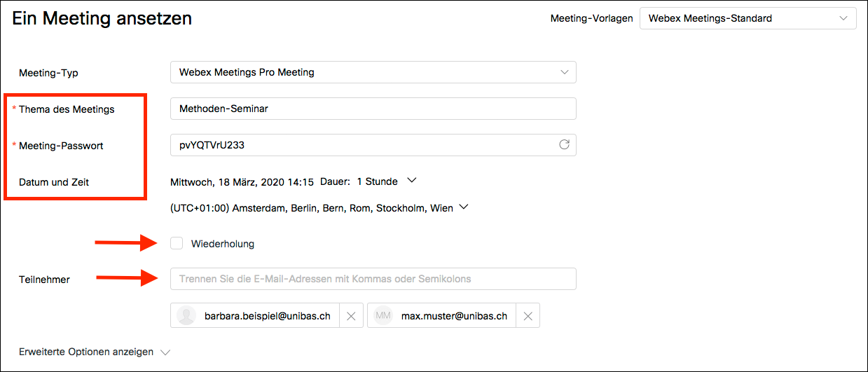Image resolution: width=868 pixels, height=372 pixels.
Task: Expand the Dauer 1 Stunde selector
Action: coord(387,181)
